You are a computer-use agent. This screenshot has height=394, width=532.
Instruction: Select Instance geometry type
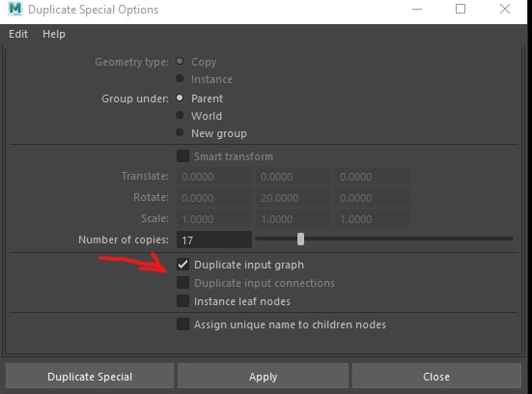click(180, 79)
